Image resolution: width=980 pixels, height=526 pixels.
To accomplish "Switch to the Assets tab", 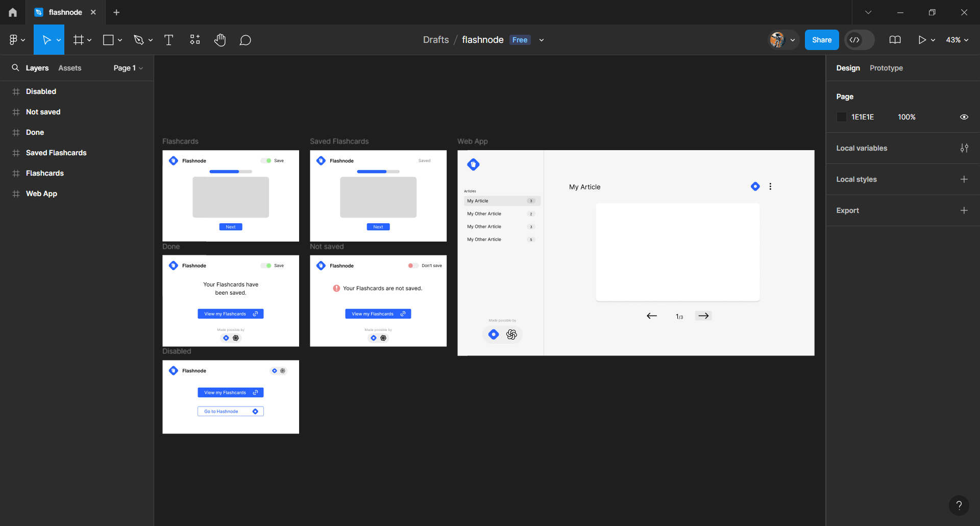I will pos(70,68).
